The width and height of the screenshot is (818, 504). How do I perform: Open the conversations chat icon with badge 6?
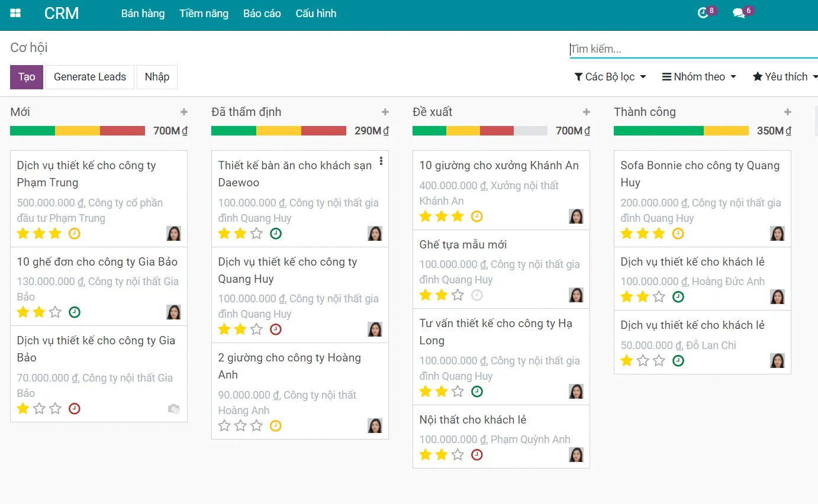click(743, 12)
